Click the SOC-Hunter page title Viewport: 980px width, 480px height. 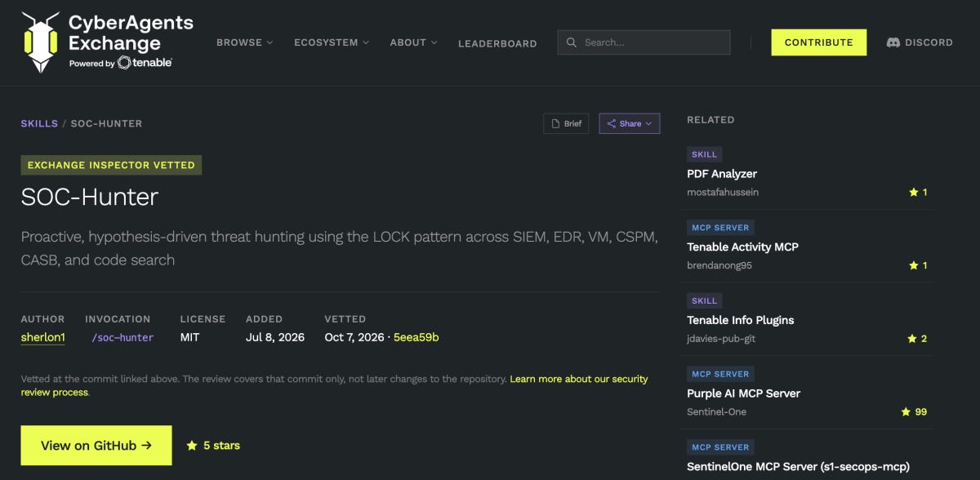click(90, 197)
